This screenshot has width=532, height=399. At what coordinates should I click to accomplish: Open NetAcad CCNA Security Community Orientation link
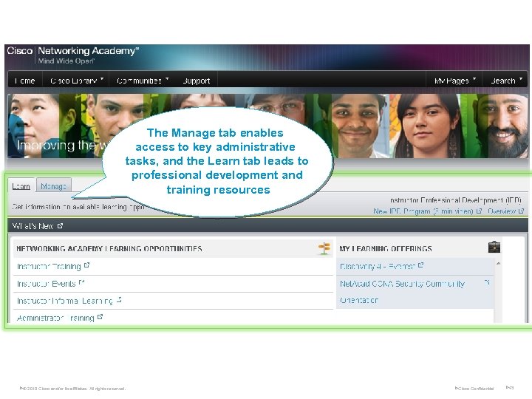(403, 292)
